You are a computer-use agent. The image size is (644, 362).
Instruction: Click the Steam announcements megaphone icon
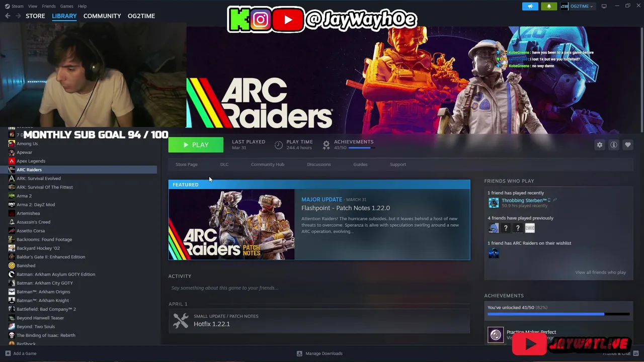[530, 6]
